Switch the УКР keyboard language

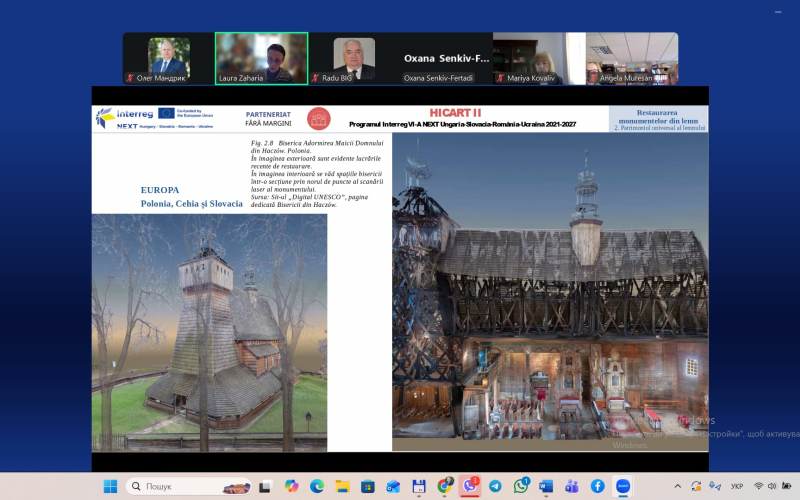(x=737, y=486)
